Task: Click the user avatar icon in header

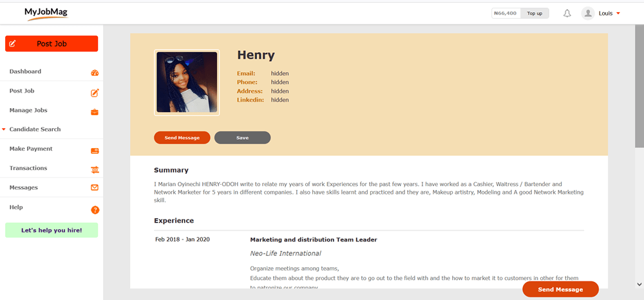Action: pyautogui.click(x=587, y=13)
